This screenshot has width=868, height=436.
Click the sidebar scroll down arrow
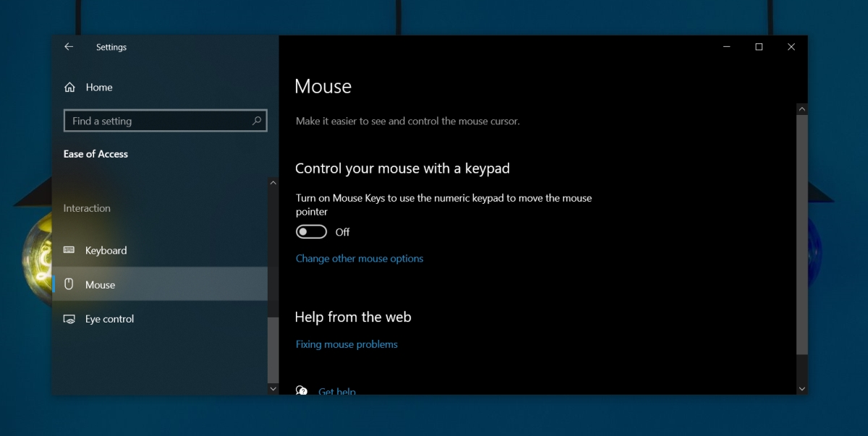pos(273,389)
